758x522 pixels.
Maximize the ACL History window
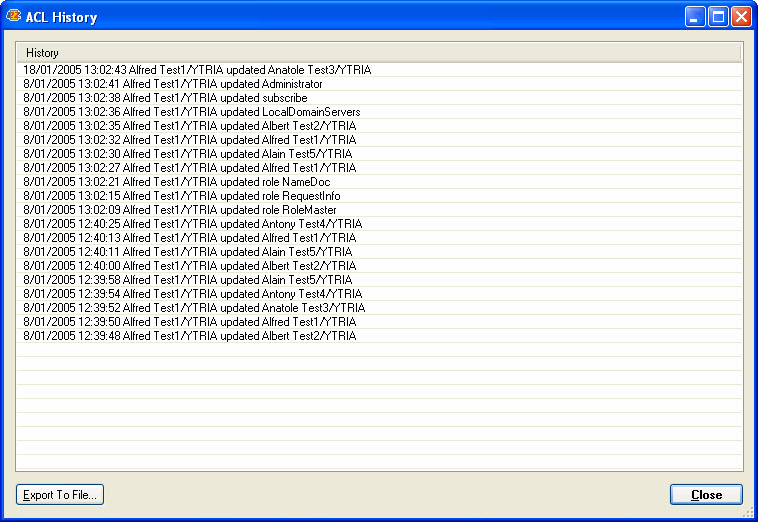coord(718,17)
